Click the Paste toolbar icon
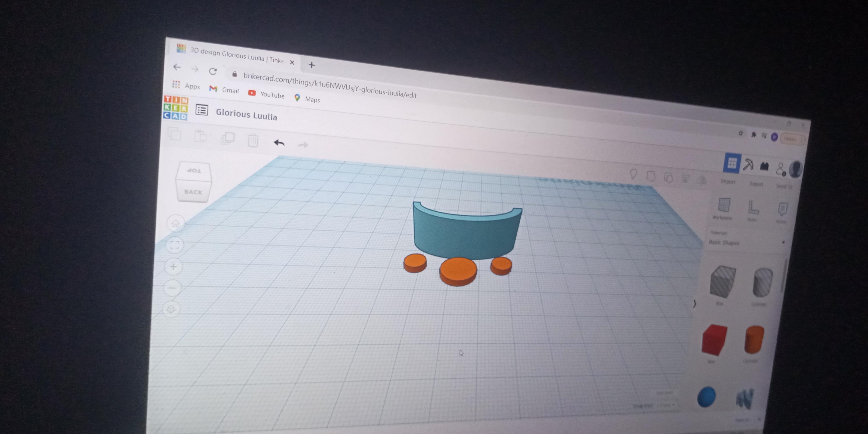868x434 pixels. click(201, 136)
